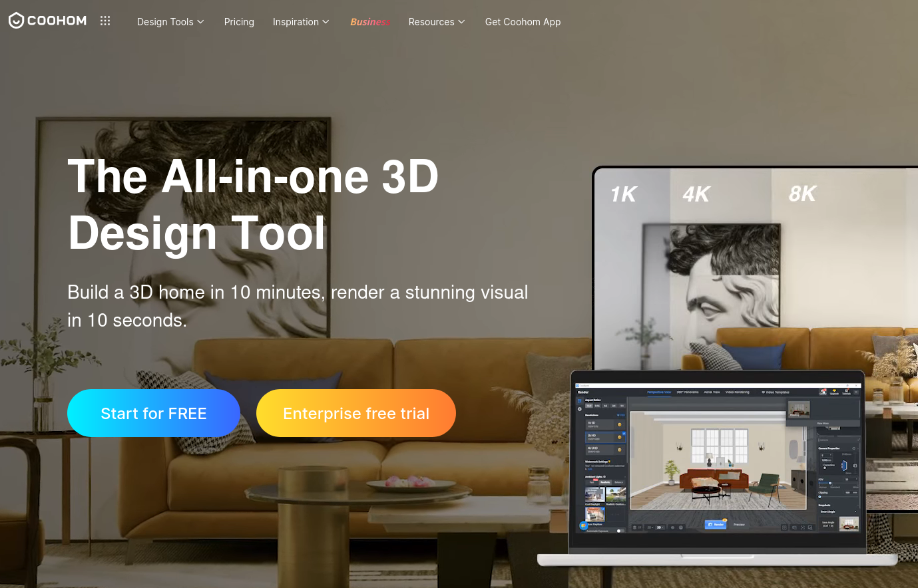Open the apps grid next to the logo
Viewport: 918px width, 588px height.
point(105,21)
